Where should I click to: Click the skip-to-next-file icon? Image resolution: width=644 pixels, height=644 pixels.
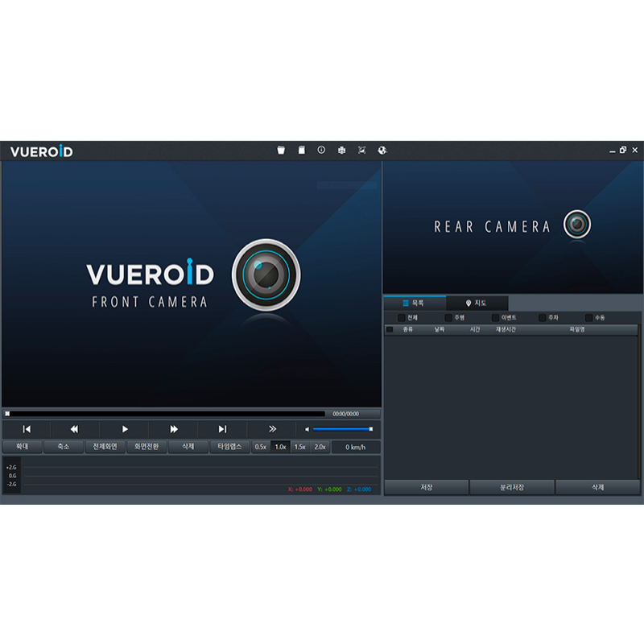point(223,429)
